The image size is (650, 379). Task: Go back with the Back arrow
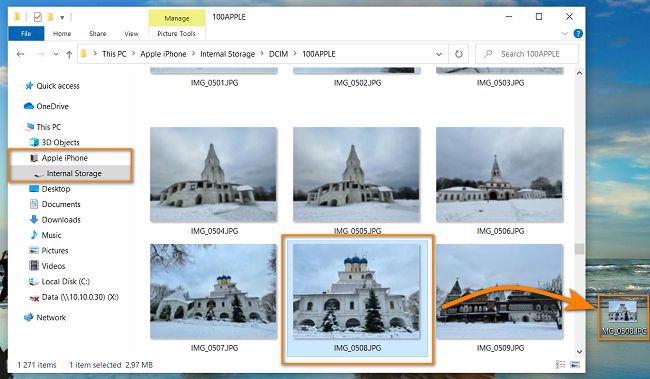click(x=20, y=54)
